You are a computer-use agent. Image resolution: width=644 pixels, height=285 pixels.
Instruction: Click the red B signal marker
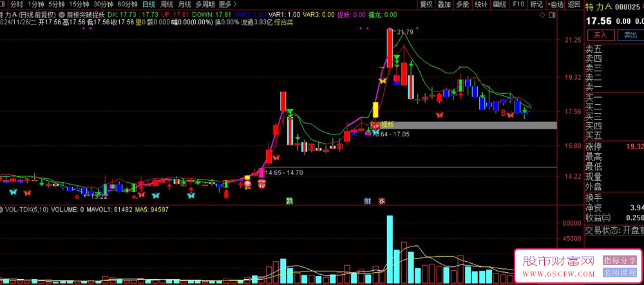[x=503, y=113]
